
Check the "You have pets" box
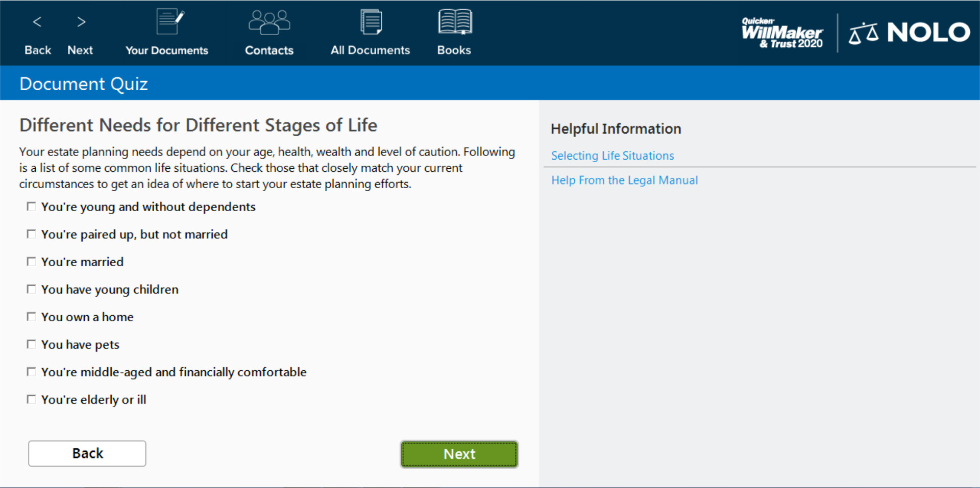click(31, 344)
